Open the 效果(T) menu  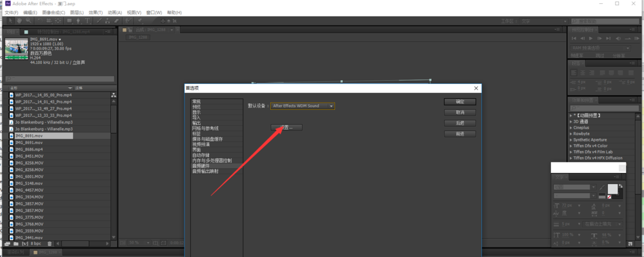(96, 13)
